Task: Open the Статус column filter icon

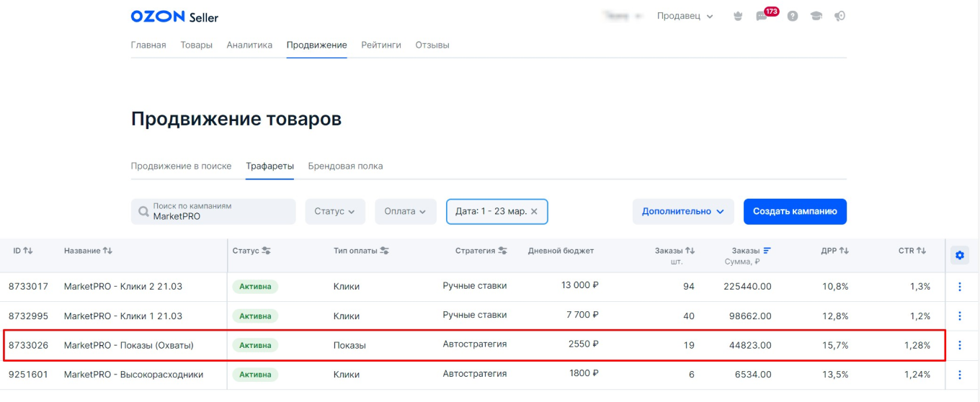Action: pos(266,251)
